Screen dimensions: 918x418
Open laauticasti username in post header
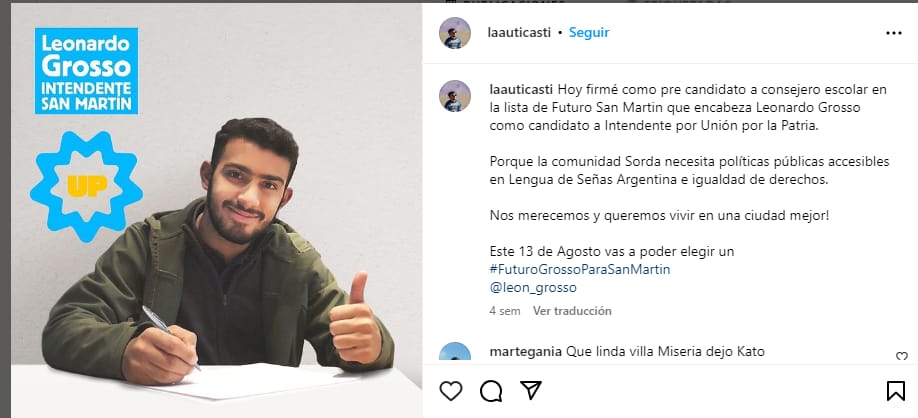pyautogui.click(x=519, y=33)
